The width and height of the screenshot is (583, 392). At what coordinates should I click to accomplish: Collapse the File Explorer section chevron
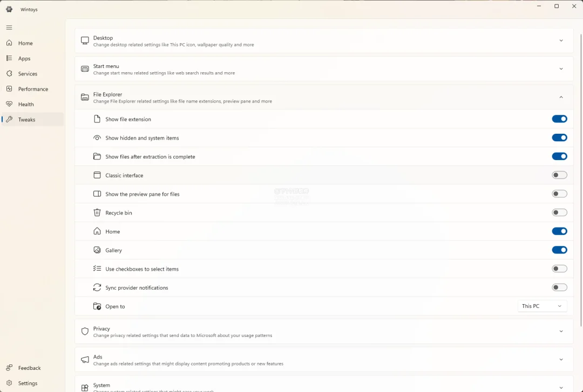(561, 98)
